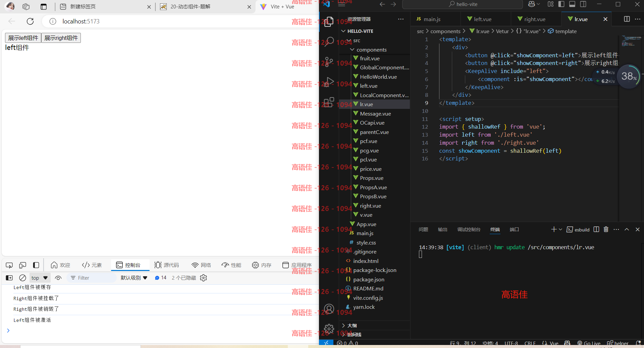
Task: Customize layout icon in VS Code title bar
Action: [550, 4]
